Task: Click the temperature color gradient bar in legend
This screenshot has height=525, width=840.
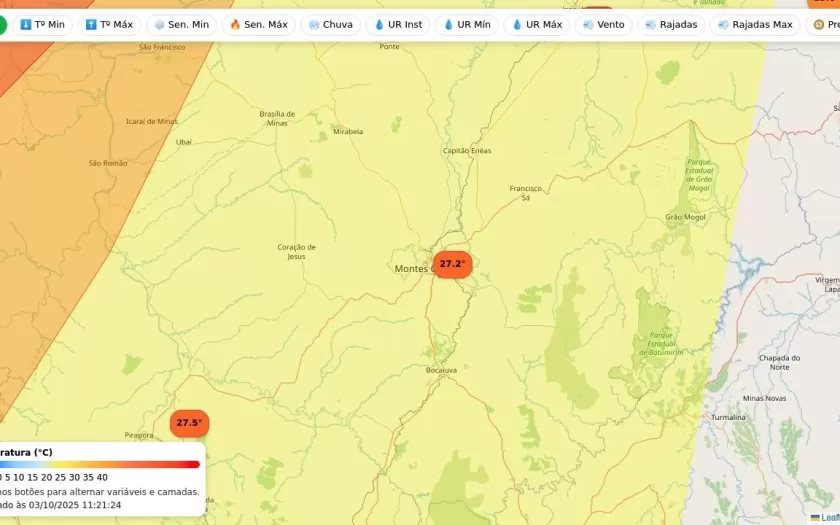Action: pyautogui.click(x=100, y=464)
